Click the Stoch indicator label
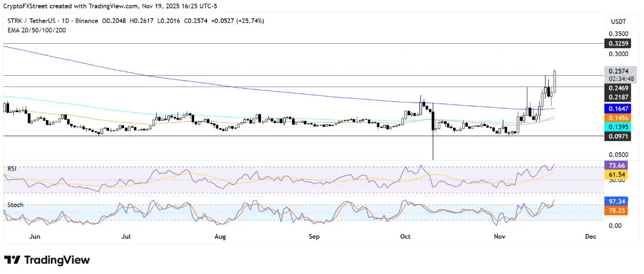The image size is (644, 274). tap(15, 205)
